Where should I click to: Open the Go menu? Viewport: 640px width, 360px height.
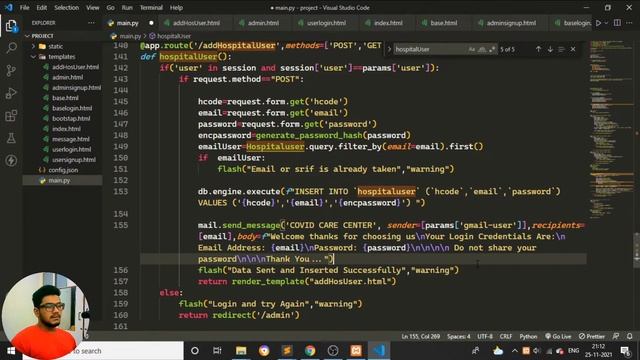(111, 8)
